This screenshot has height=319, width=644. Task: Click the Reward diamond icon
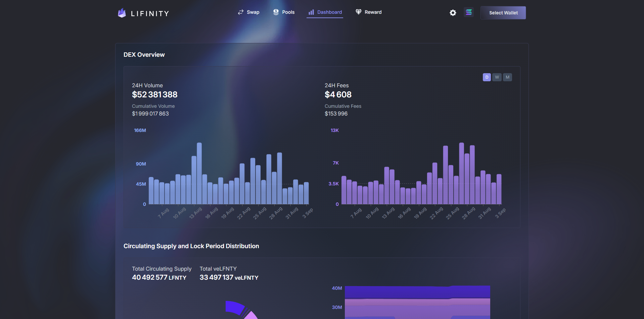coord(359,12)
